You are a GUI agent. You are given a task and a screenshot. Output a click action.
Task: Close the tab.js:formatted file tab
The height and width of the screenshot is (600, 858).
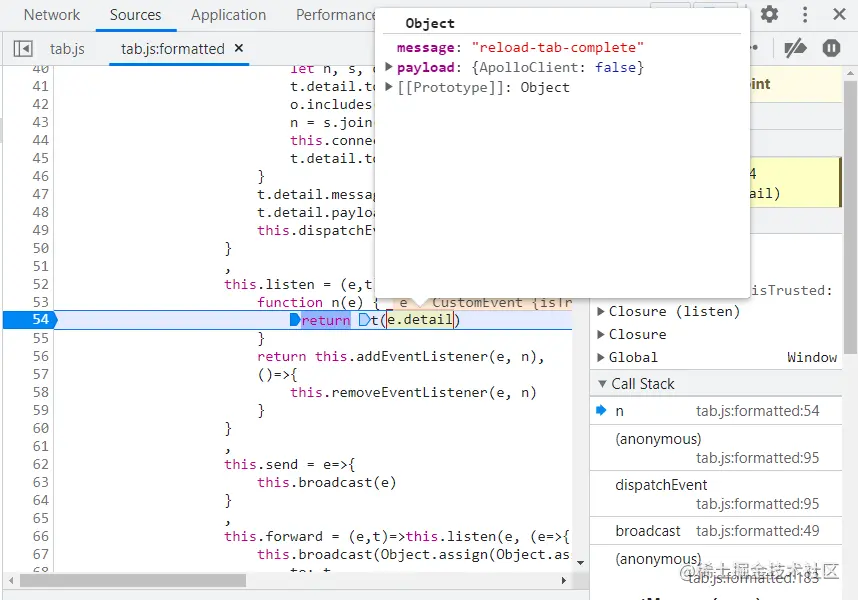[x=239, y=48]
